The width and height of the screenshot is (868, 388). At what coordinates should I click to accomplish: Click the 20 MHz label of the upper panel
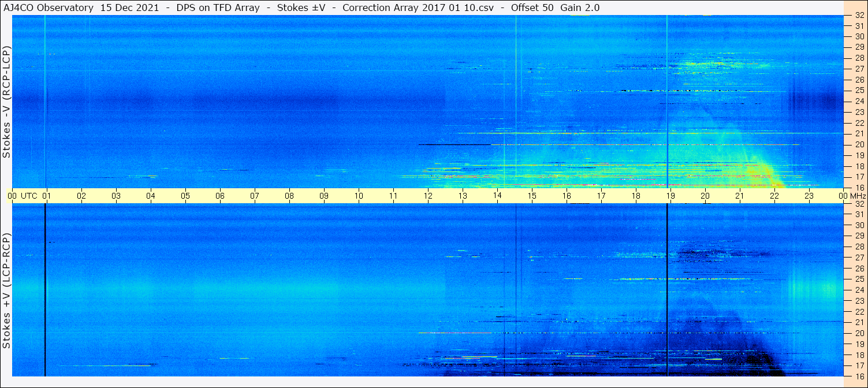pos(859,144)
